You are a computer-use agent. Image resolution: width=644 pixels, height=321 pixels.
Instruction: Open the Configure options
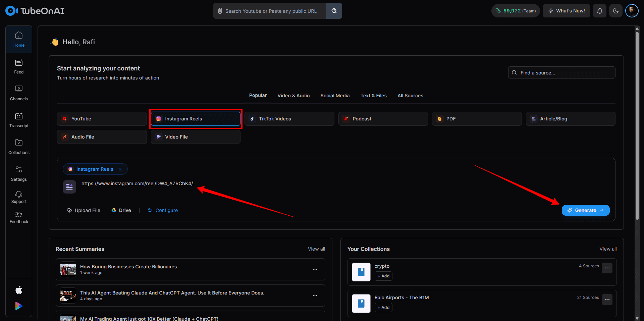[x=163, y=210]
